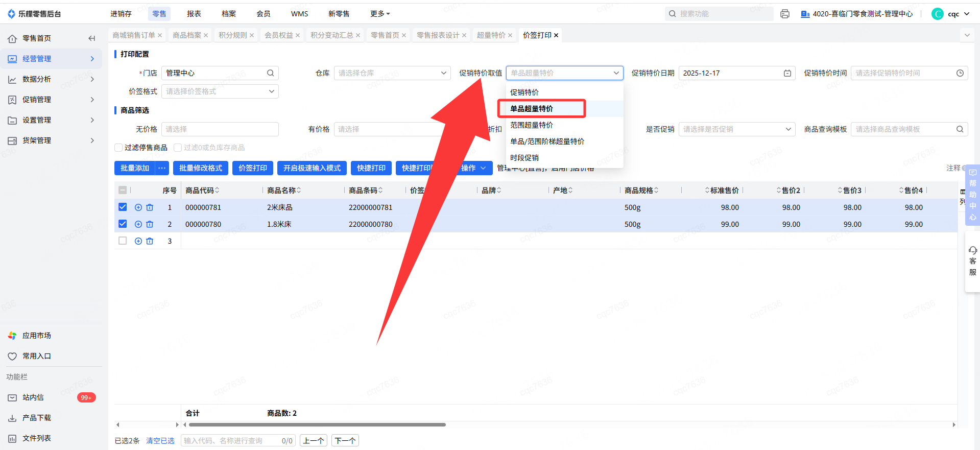Click the horizontal table scrollbar thumb
Image resolution: width=980 pixels, height=450 pixels.
coord(317,425)
